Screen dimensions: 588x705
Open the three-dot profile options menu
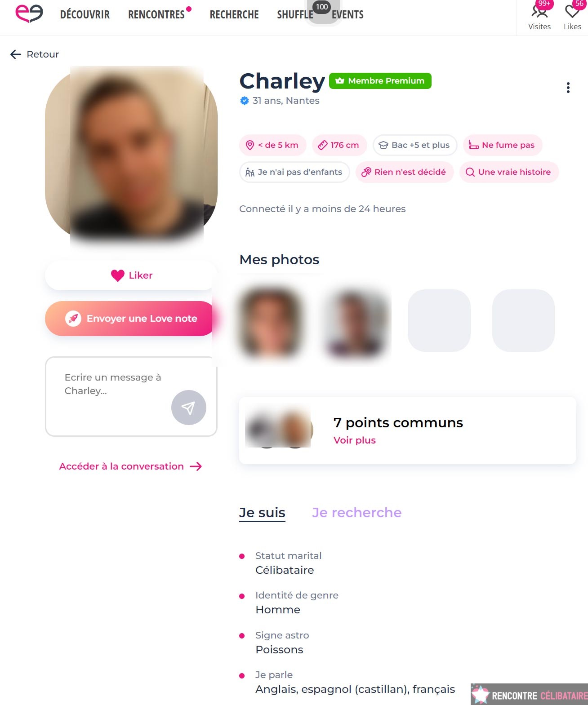568,88
